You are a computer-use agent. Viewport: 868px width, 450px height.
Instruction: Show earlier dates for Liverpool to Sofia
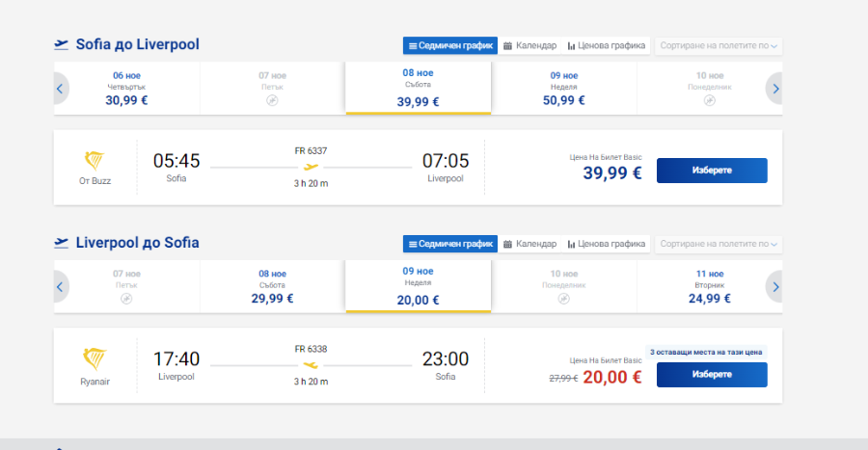[x=61, y=287]
